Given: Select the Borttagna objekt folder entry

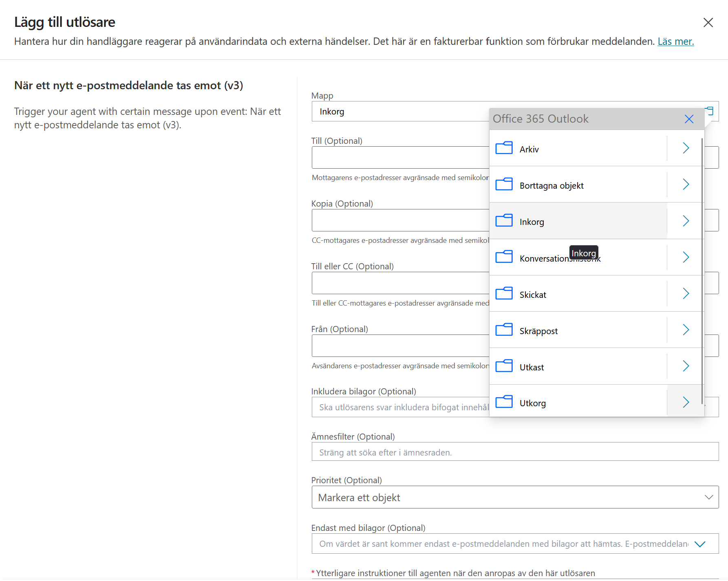Looking at the screenshot, I should 578,185.
